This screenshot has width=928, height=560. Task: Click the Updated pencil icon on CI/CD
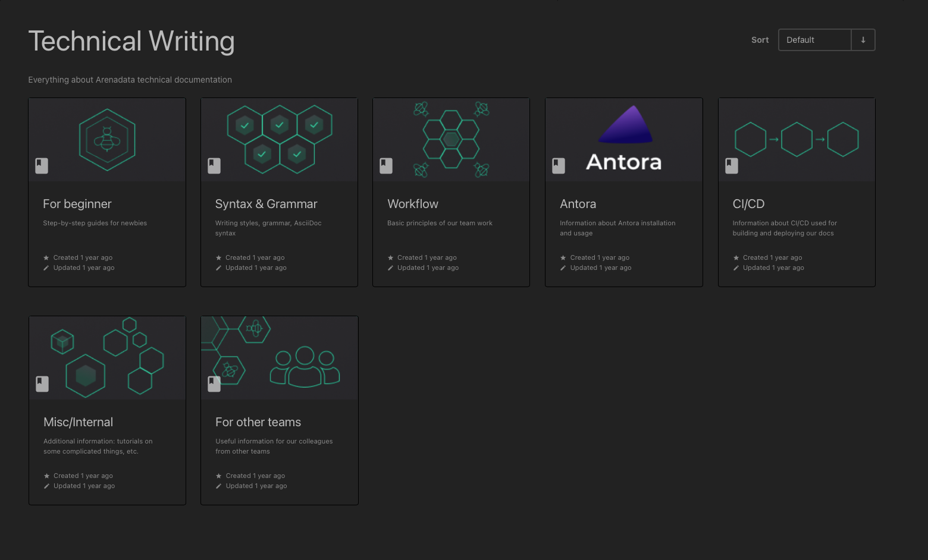tap(736, 268)
